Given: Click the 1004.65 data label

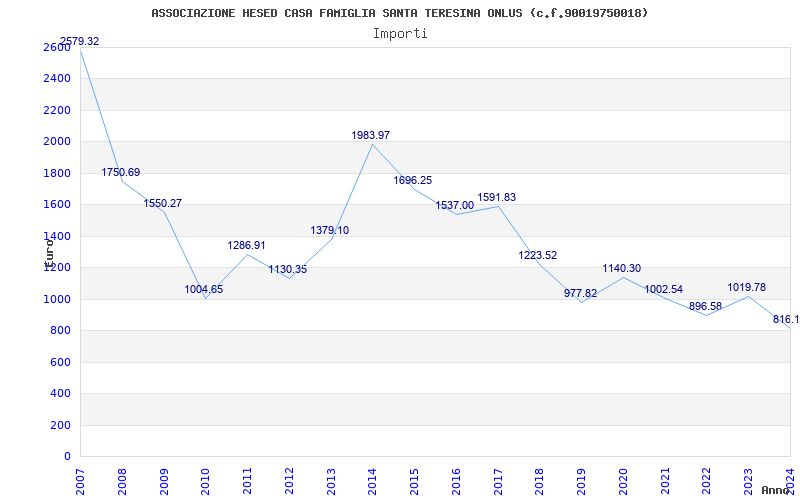Looking at the screenshot, I should [204, 290].
